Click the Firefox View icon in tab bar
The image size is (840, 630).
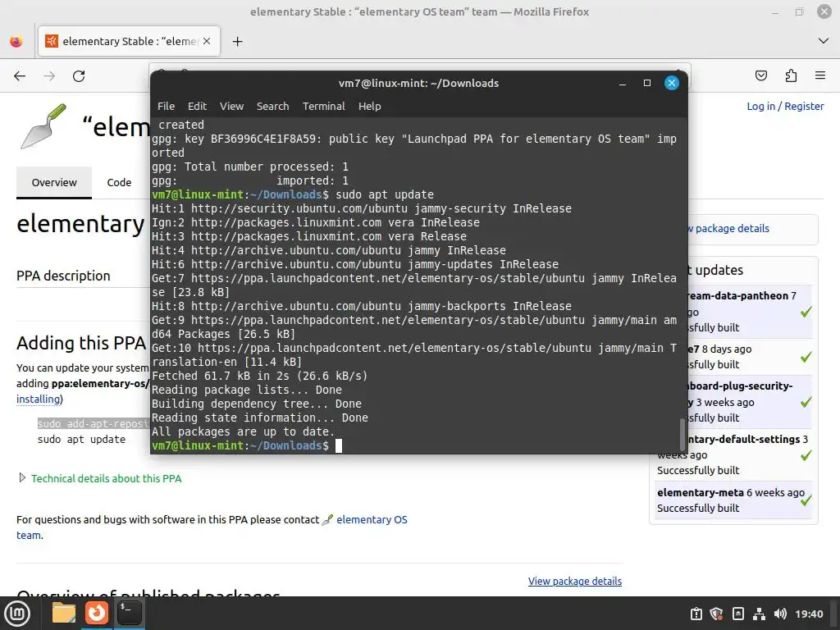tap(16, 41)
